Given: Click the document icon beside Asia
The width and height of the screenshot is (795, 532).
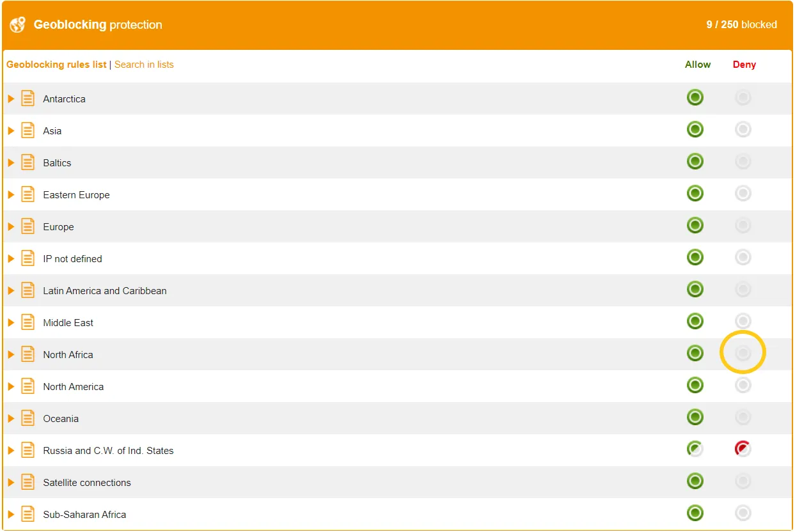Looking at the screenshot, I should (28, 130).
